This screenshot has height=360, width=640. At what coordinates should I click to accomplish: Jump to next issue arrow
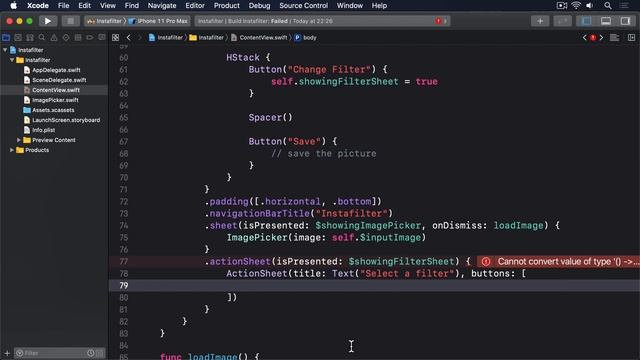[x=601, y=38]
